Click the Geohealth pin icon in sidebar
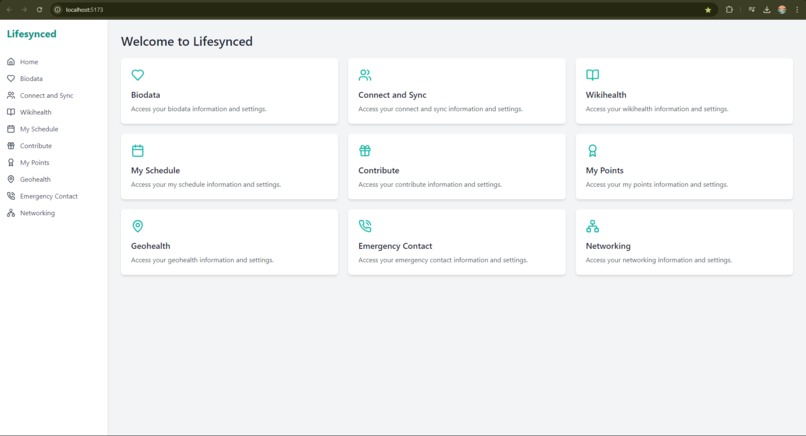 click(x=11, y=179)
